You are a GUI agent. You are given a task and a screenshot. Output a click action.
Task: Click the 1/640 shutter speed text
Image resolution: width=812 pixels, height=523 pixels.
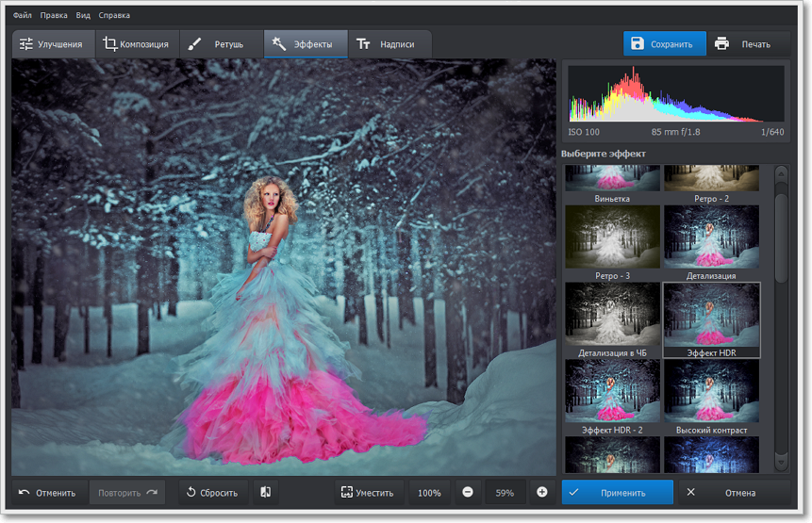click(772, 132)
